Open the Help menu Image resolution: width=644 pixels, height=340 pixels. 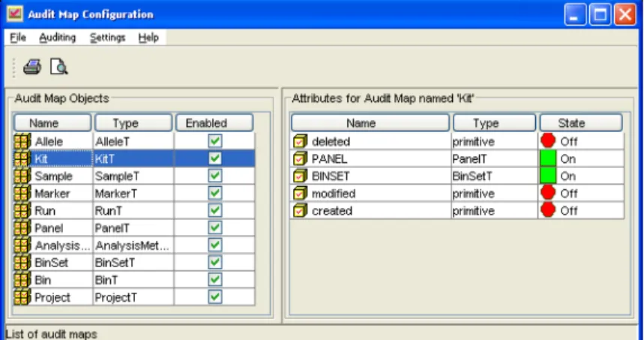(148, 38)
